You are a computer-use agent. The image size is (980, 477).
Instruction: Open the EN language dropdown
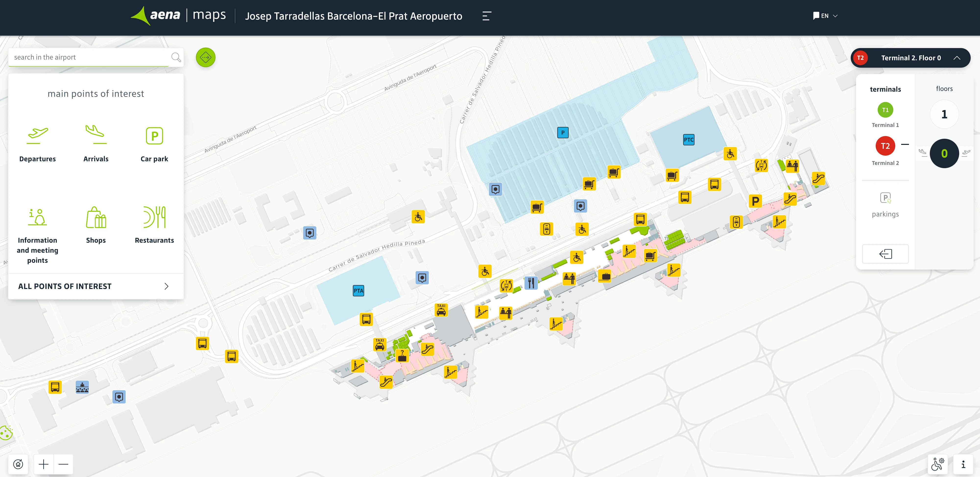coord(825,16)
